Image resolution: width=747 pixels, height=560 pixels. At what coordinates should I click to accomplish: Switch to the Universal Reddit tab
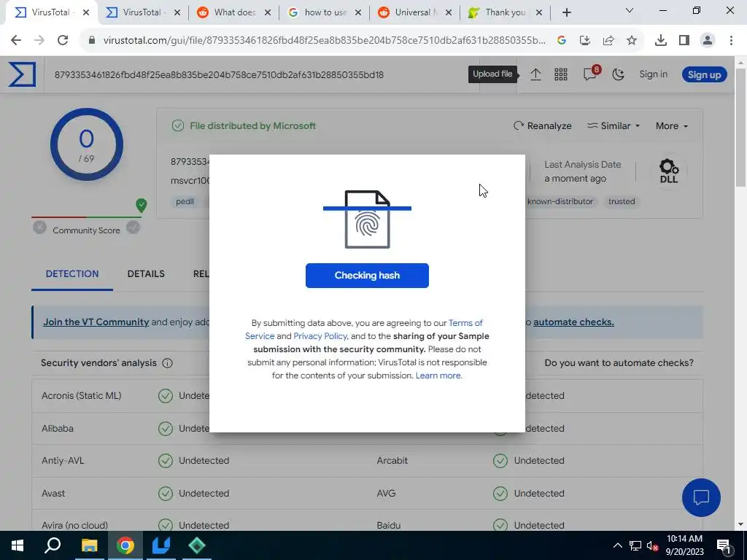(x=415, y=12)
